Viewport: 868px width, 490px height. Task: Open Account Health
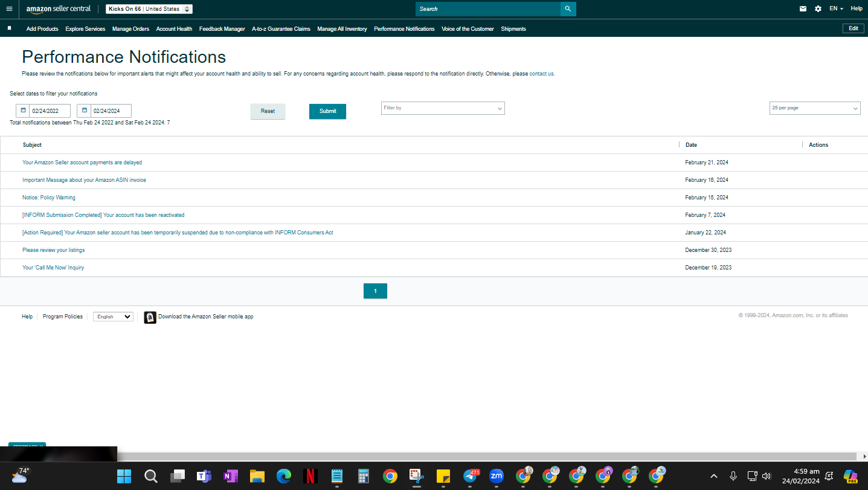pyautogui.click(x=174, y=29)
